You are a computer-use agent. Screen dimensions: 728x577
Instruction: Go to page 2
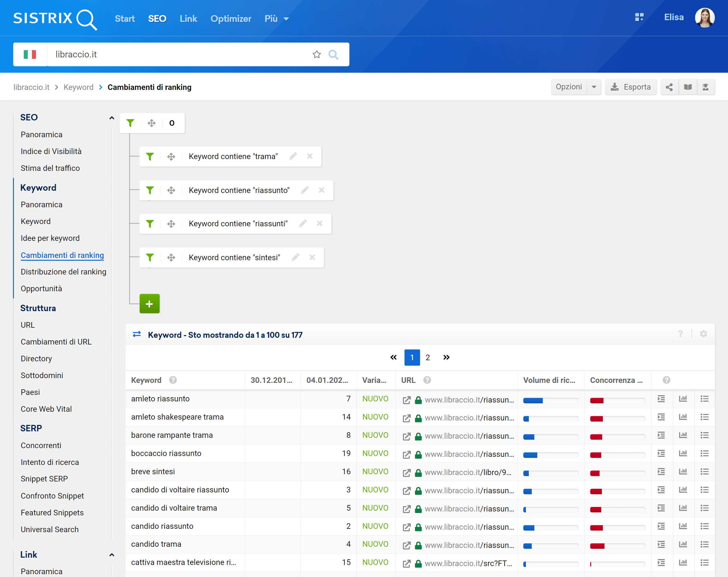[428, 357]
